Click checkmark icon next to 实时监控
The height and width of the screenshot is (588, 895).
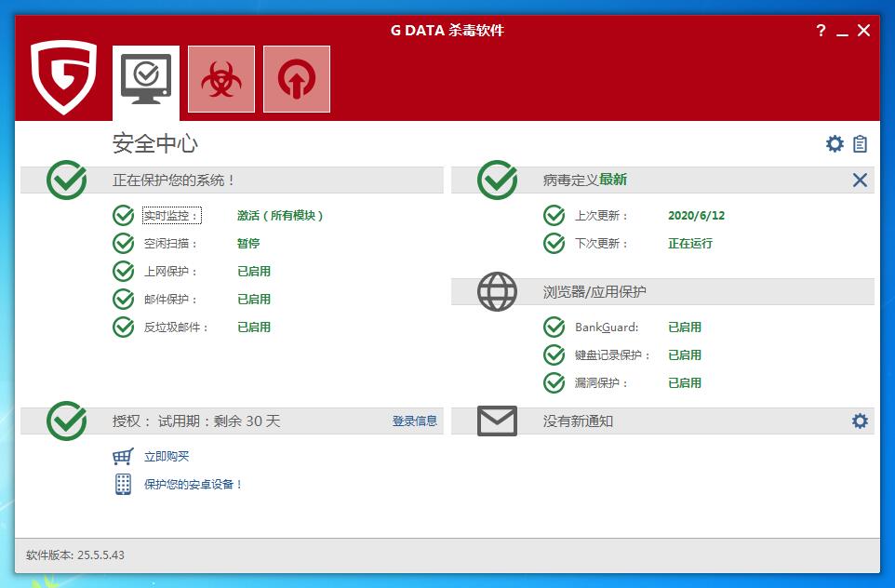pyautogui.click(x=124, y=216)
